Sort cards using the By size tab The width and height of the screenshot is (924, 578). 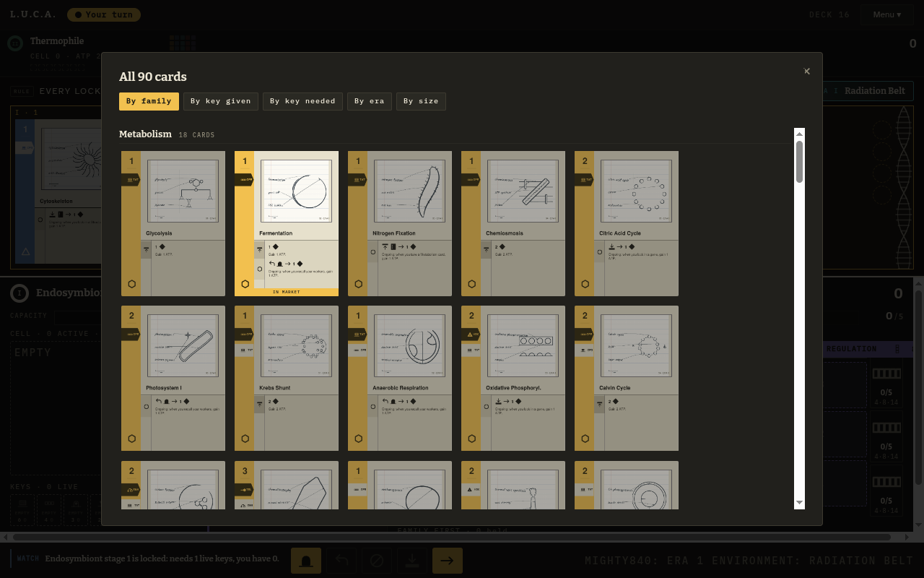pos(421,101)
